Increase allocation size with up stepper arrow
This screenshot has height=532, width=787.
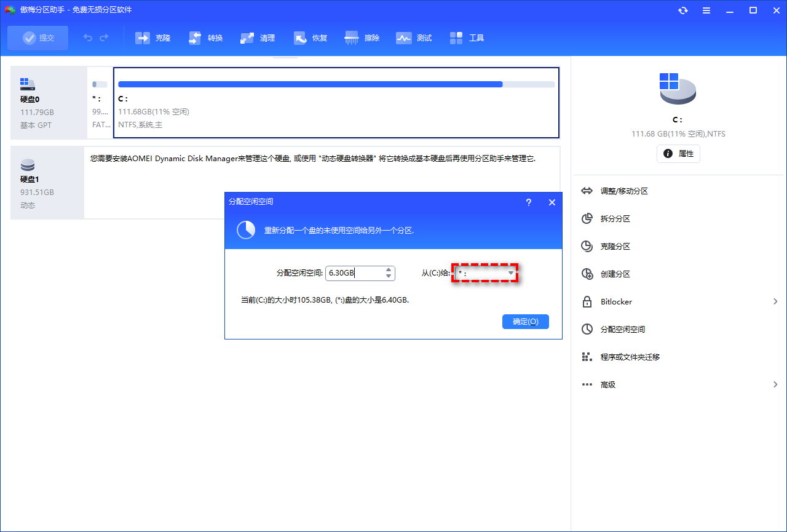pos(389,269)
